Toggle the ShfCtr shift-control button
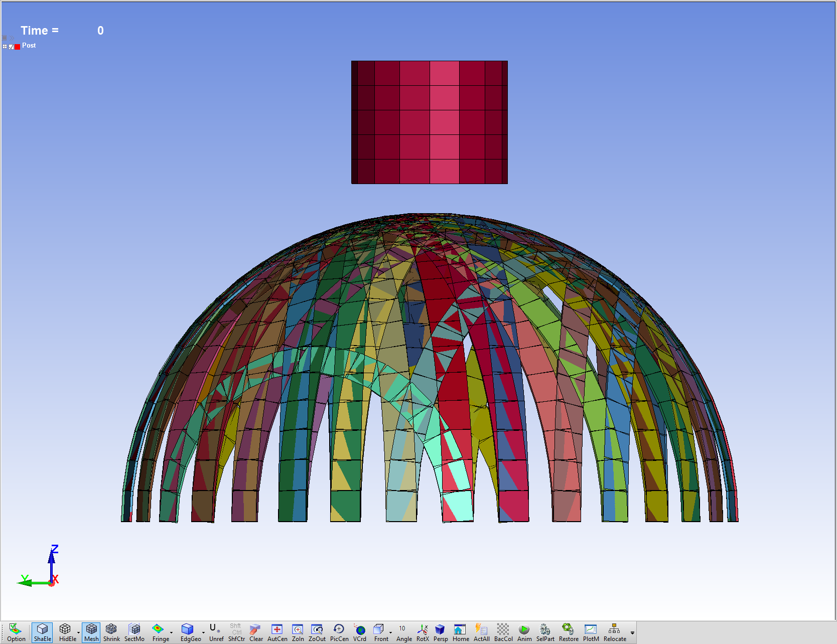This screenshot has height=644, width=837. click(x=236, y=632)
